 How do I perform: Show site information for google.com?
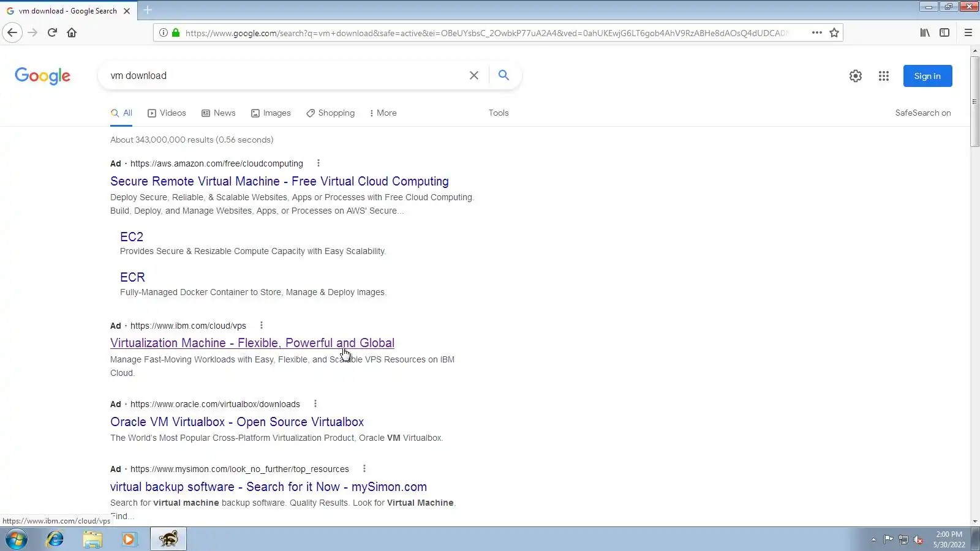tap(163, 32)
